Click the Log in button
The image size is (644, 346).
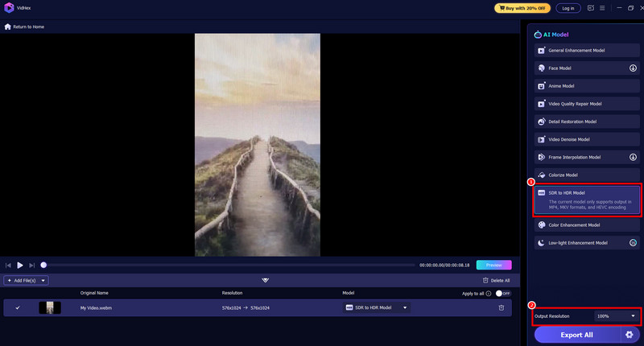point(568,8)
